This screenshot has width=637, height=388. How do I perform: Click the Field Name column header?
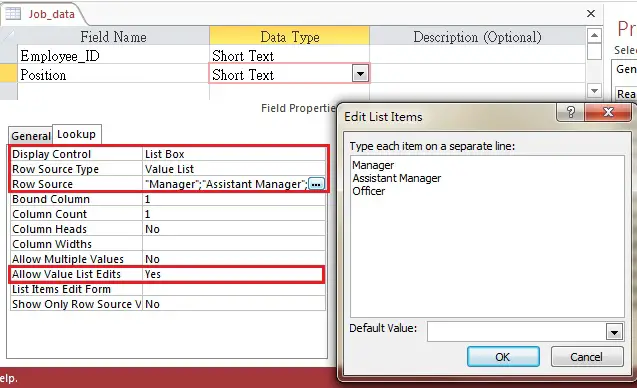(x=113, y=37)
